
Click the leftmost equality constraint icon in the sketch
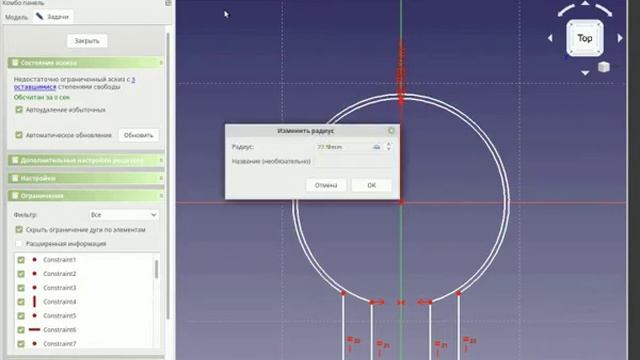350,339
